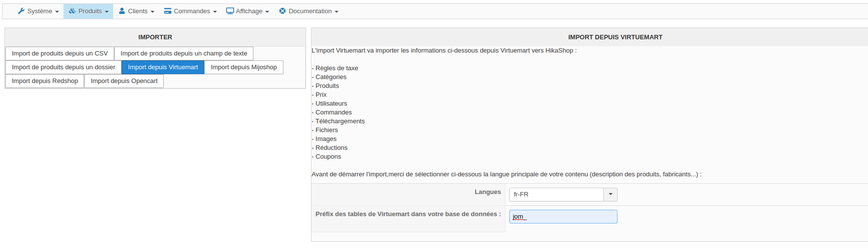Choose Import de produits depuis un champ de texte
868x252 pixels.
tap(184, 54)
